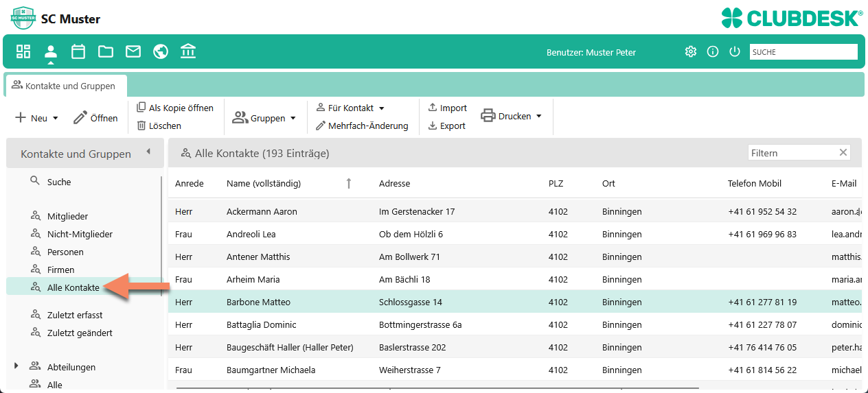Switch to Kontakte und Gruppen tab

(x=66, y=86)
